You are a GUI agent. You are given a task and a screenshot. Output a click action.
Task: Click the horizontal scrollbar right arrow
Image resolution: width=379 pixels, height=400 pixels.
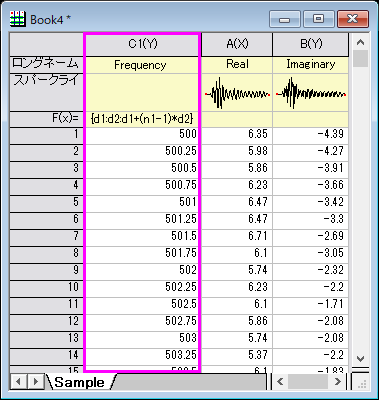click(x=338, y=382)
